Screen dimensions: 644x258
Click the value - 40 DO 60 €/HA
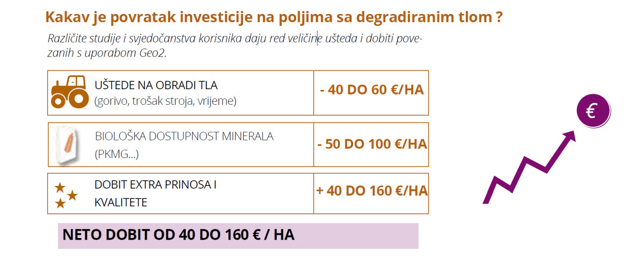coord(371,90)
